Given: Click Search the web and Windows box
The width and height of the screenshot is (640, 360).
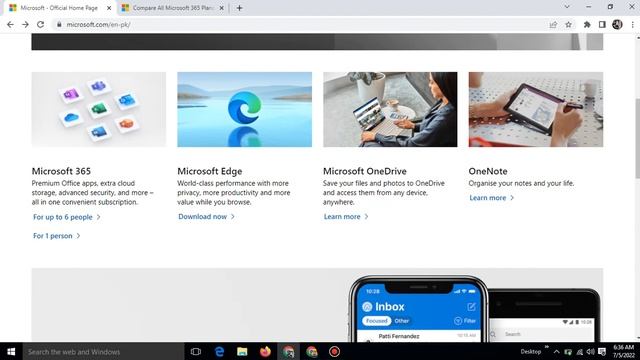Looking at the screenshot, I should 103,351.
